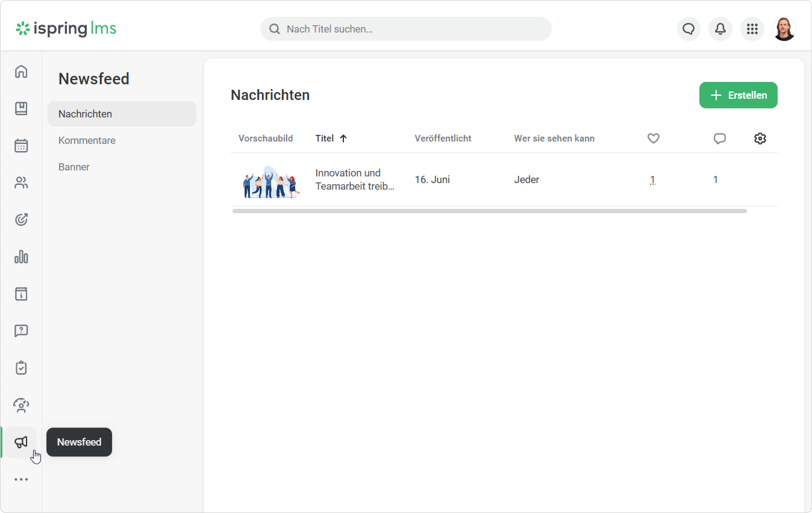The width and height of the screenshot is (812, 513).
Task: Open the chat messages icon in header
Action: (689, 29)
